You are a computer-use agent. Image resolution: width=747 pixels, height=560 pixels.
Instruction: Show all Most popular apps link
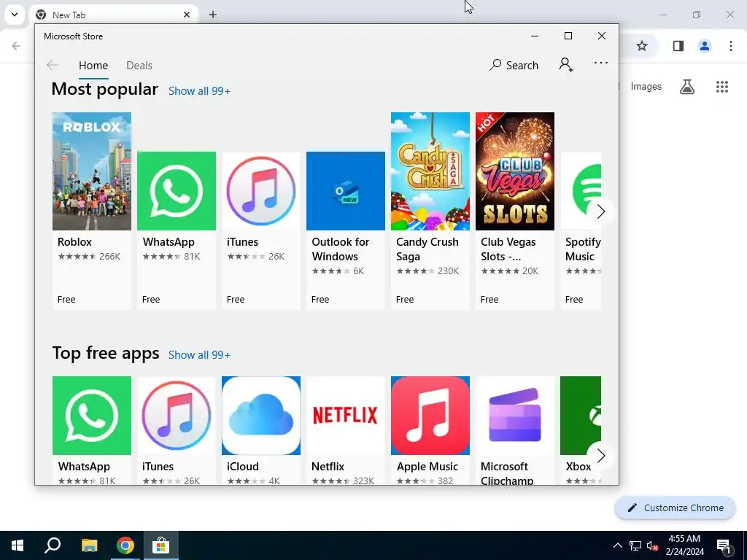[x=199, y=91]
